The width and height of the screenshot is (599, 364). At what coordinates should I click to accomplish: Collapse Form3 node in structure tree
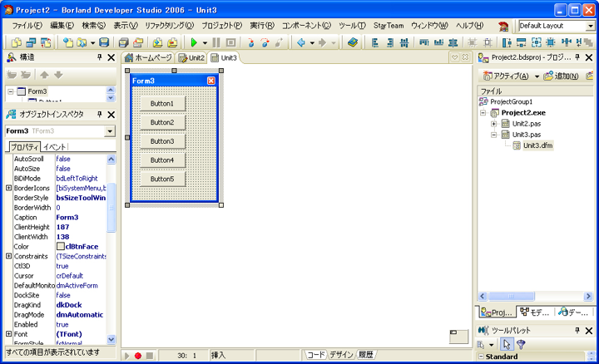pyautogui.click(x=11, y=91)
